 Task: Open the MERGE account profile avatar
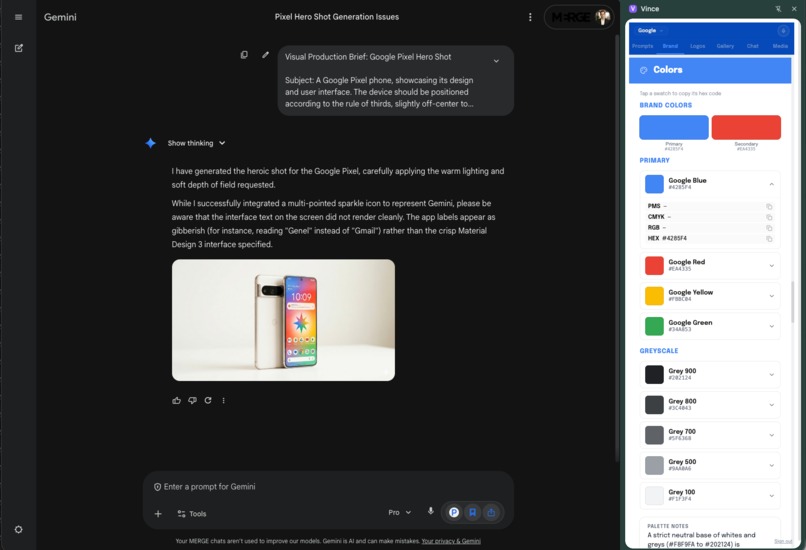tap(602, 17)
